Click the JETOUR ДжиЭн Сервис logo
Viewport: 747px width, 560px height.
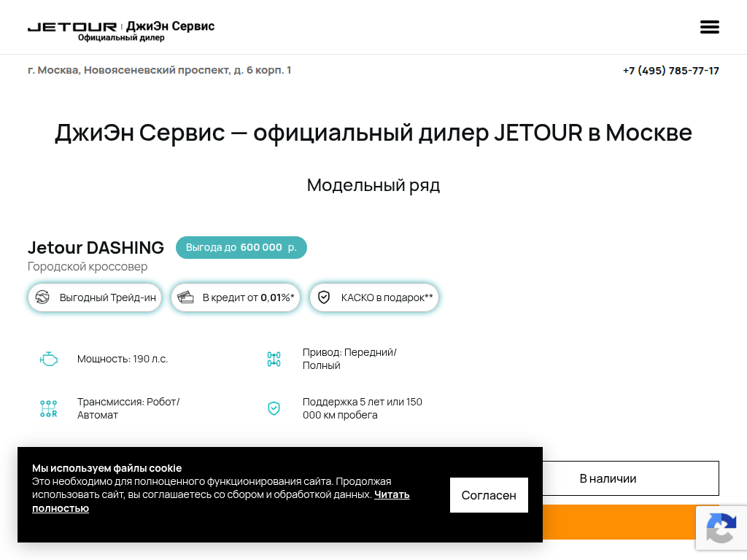(121, 31)
